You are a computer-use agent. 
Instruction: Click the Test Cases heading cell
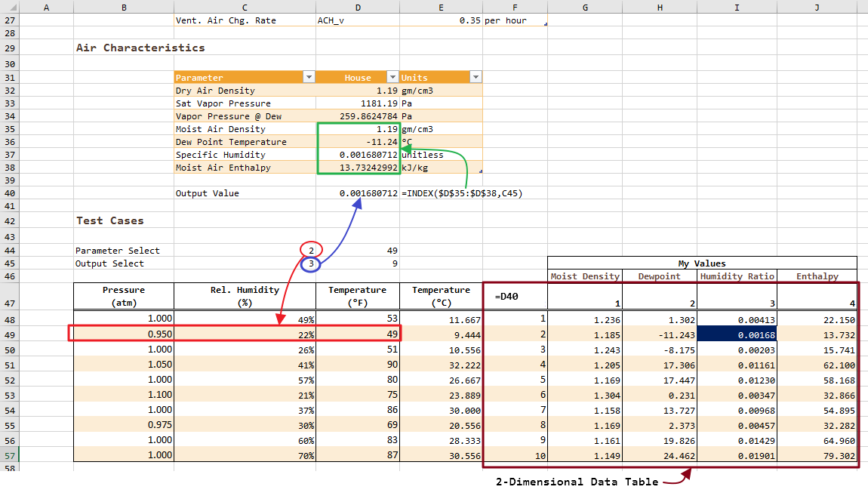[x=98, y=220]
